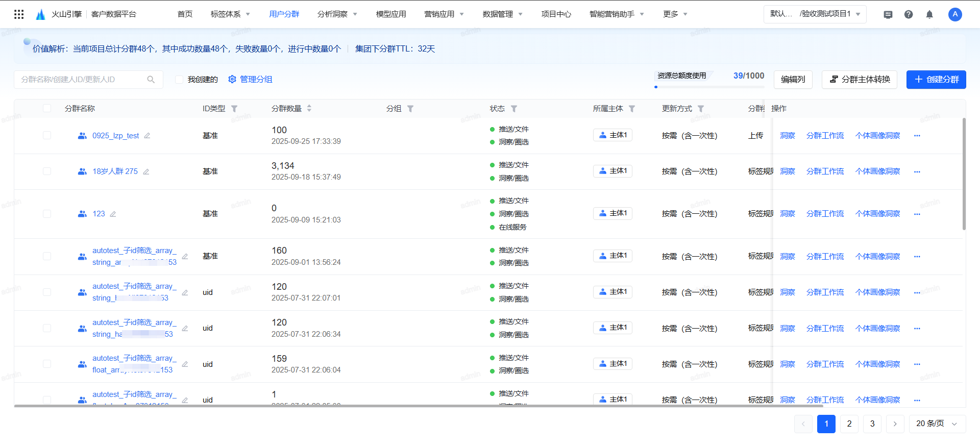The height and width of the screenshot is (448, 980).
Task: Toggle the 我创建的 checkbox
Action: click(x=179, y=80)
